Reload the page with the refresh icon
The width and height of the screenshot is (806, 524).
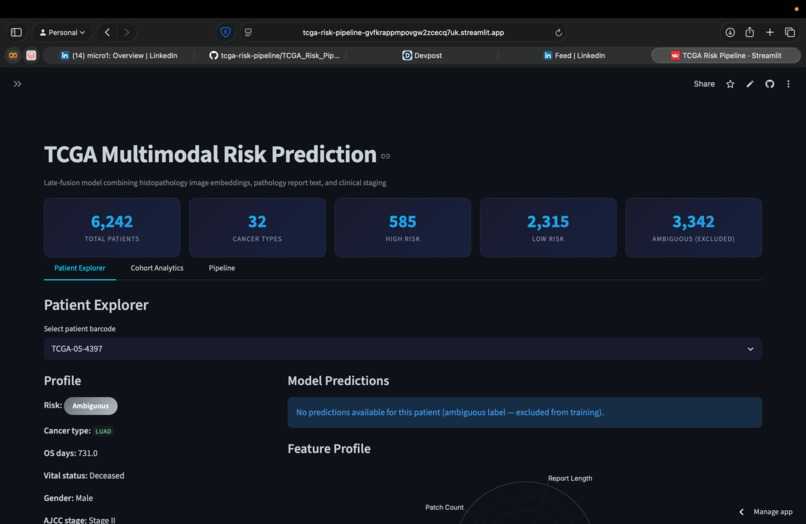pyautogui.click(x=558, y=33)
